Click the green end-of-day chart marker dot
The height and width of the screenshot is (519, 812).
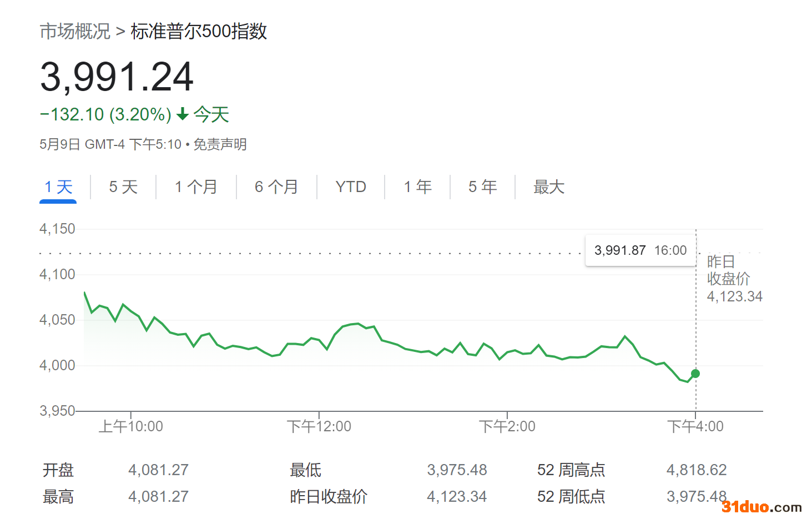(x=695, y=374)
